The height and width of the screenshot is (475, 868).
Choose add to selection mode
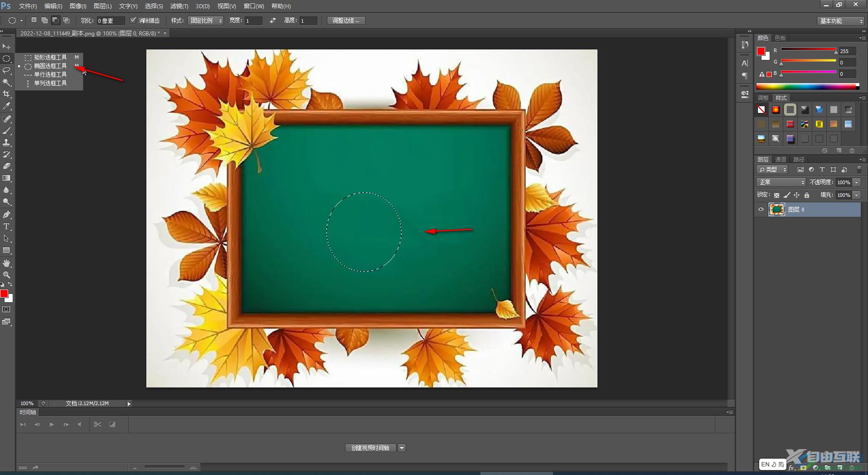[x=44, y=20]
